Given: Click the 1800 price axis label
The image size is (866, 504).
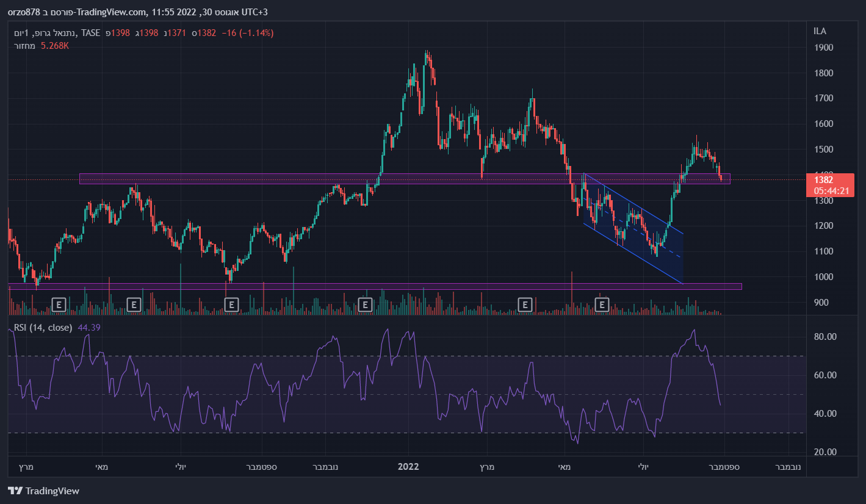Looking at the screenshot, I should (x=824, y=73).
